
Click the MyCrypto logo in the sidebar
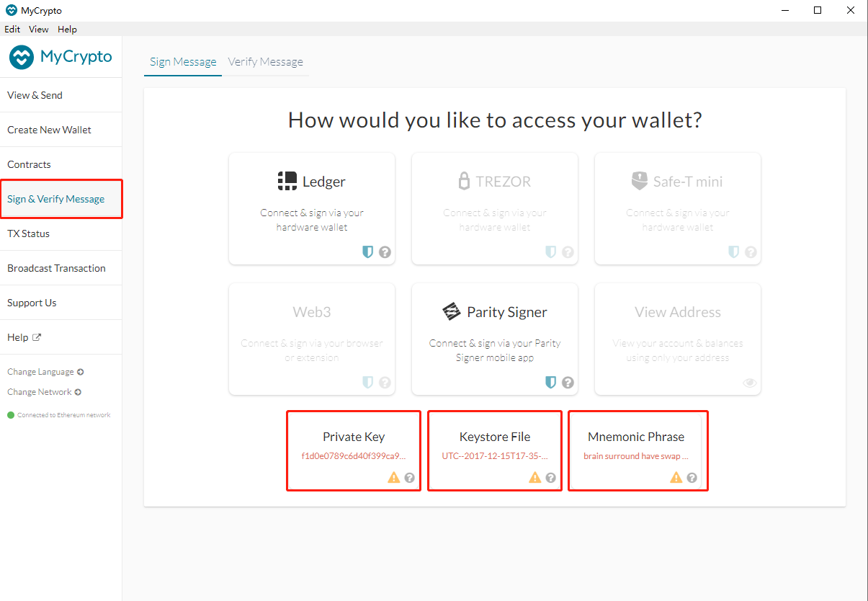click(x=61, y=57)
